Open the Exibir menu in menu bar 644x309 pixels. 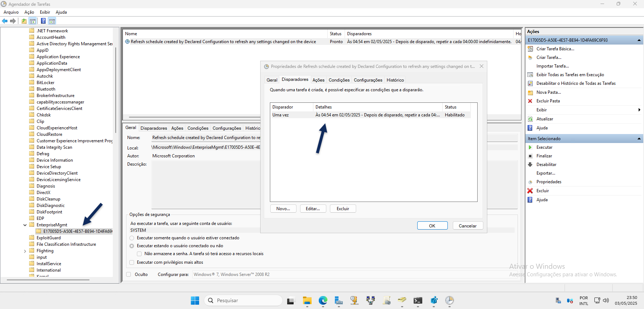pos(45,12)
